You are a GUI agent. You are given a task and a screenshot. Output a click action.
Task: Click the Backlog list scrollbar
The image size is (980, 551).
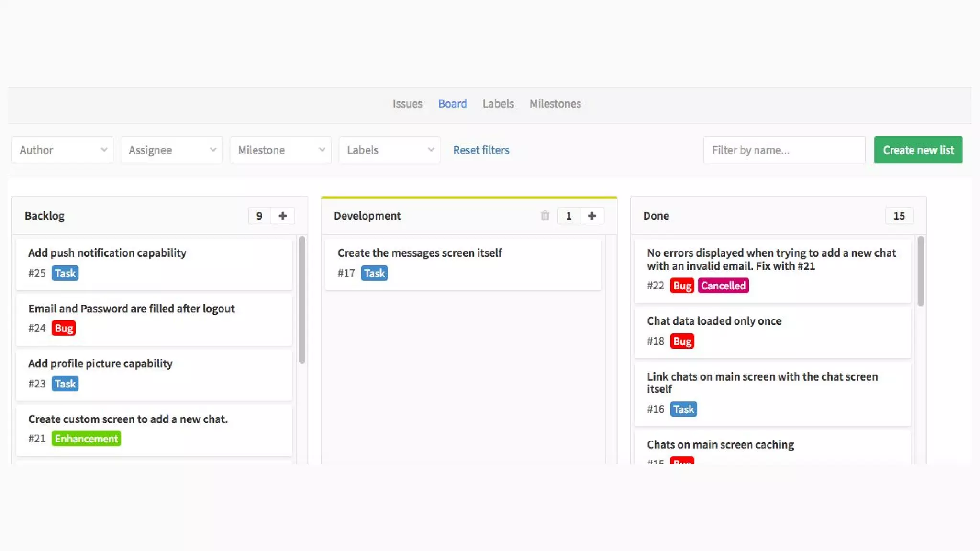point(302,299)
